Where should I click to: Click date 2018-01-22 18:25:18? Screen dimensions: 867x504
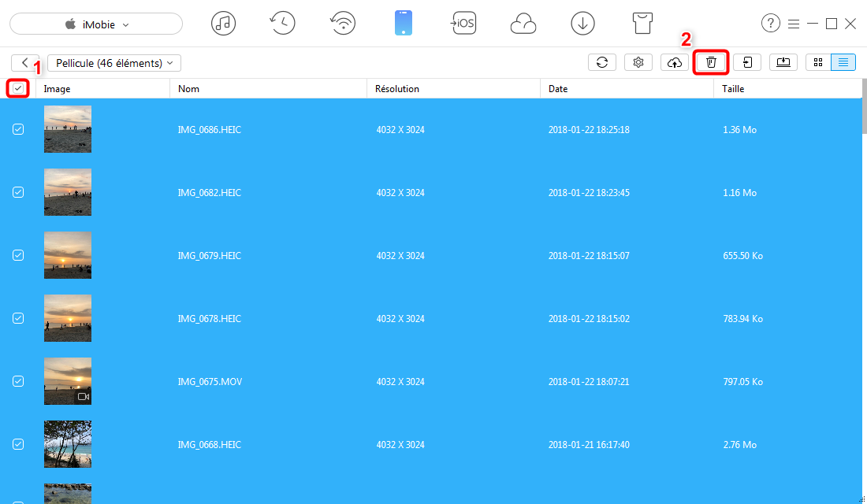[x=589, y=130]
